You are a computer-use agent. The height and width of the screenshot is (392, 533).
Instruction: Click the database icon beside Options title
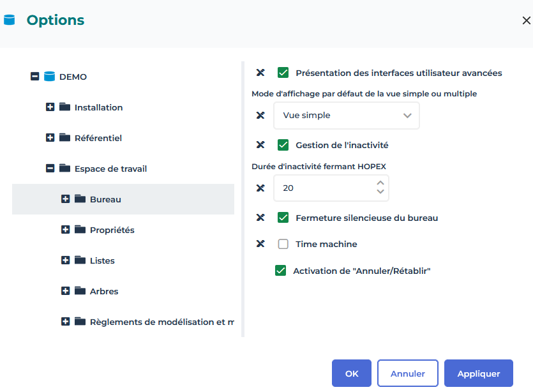click(x=9, y=20)
